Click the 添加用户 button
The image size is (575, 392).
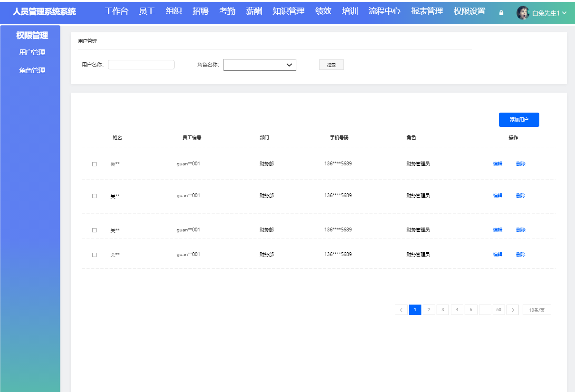point(519,120)
